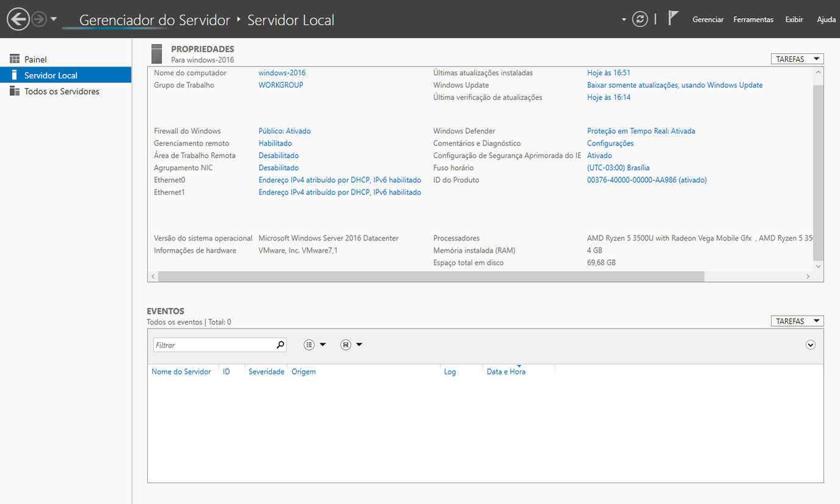This screenshot has width=840, height=504.
Task: Click the Painel dashboard icon in sidebar
Action: tap(15, 59)
